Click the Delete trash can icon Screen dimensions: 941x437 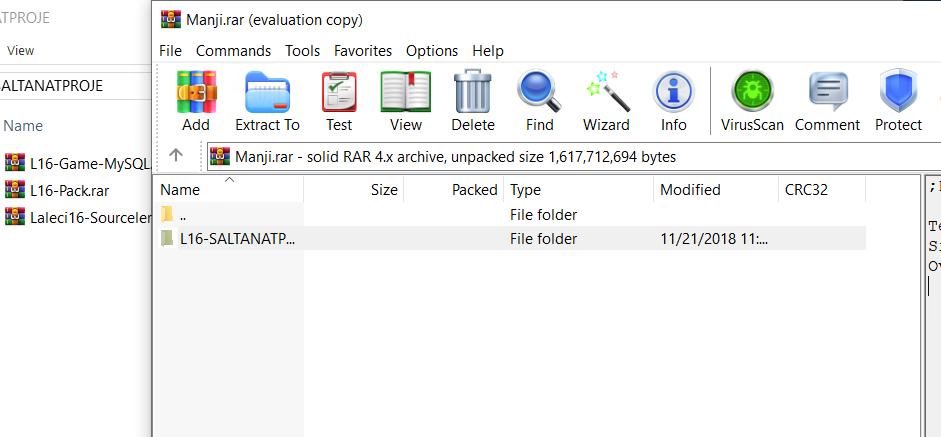pos(473,92)
